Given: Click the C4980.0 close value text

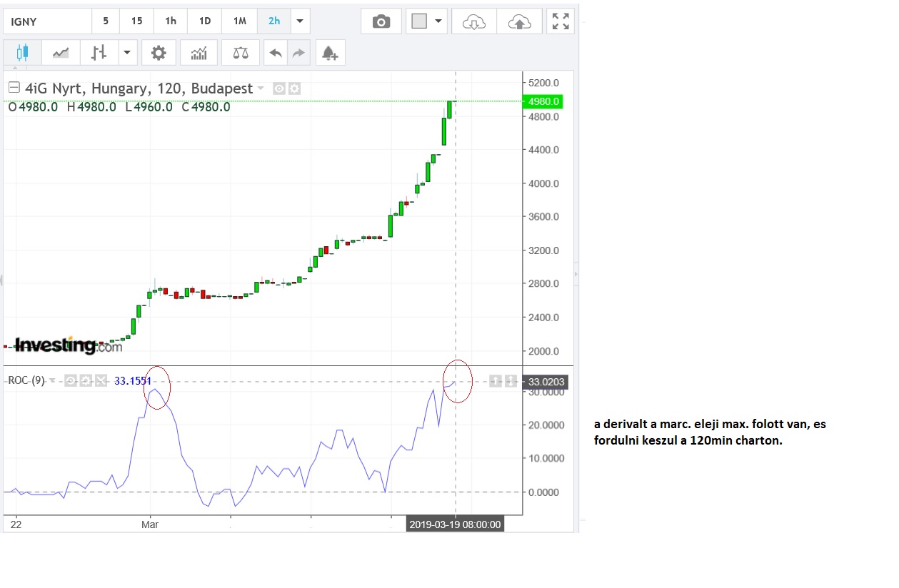Looking at the screenshot, I should pyautogui.click(x=206, y=107).
